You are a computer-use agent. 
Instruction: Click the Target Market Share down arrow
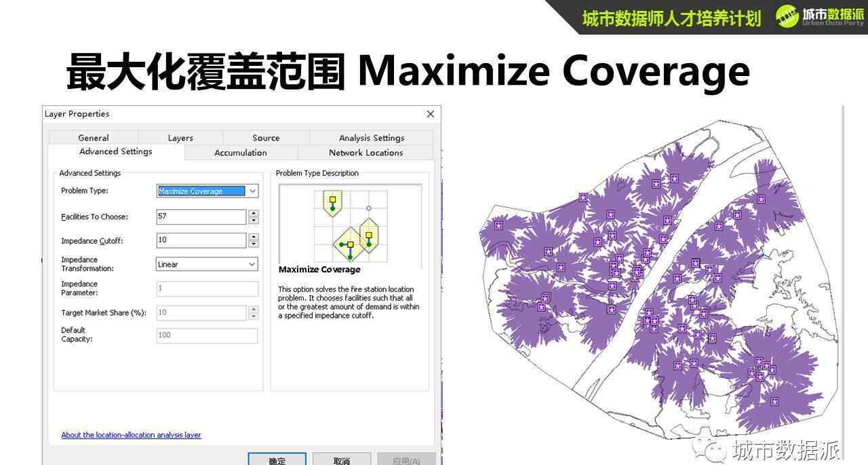(x=254, y=316)
